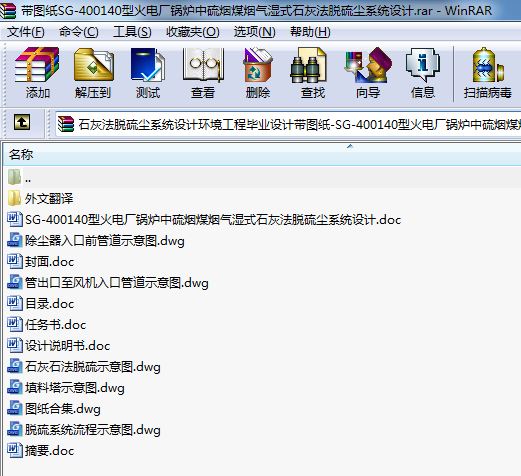Click Word icon of 封面.doc
Viewport: 521px width, 476px height.
pos(15,261)
